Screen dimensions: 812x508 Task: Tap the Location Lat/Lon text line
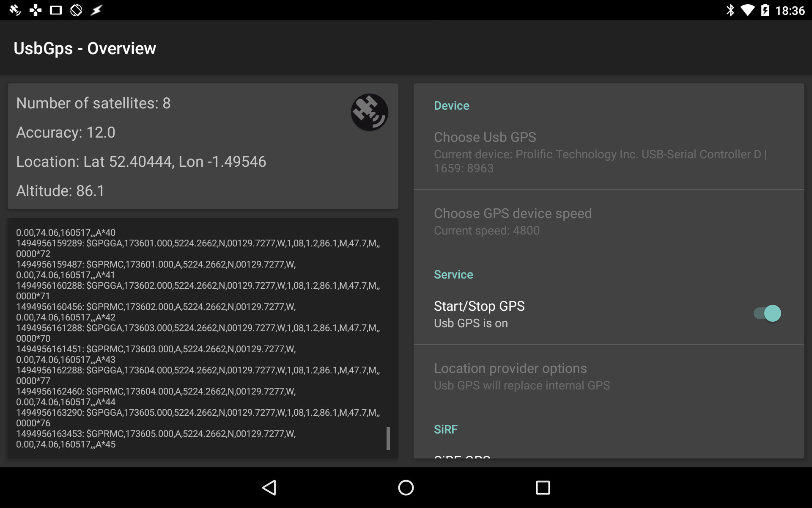point(141,162)
